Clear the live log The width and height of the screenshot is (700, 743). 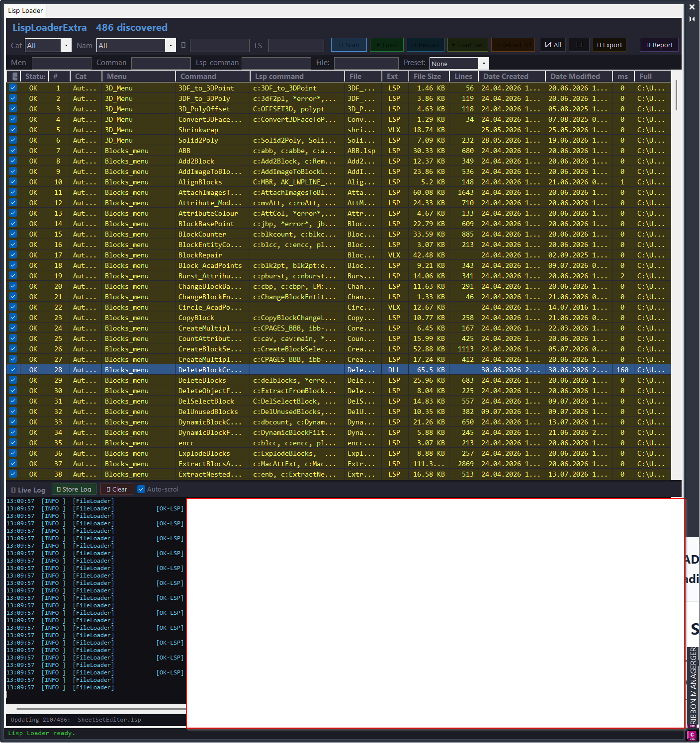pos(117,489)
